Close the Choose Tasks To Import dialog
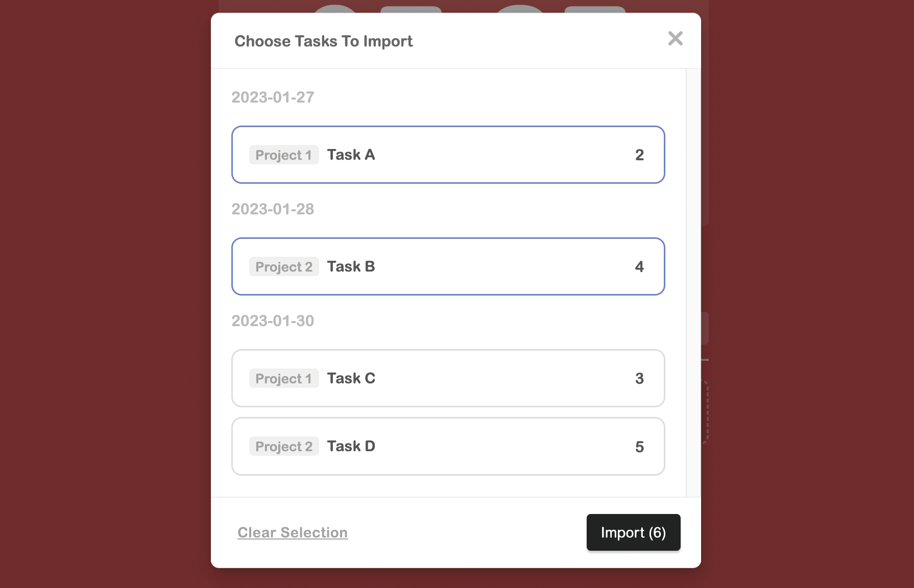Image resolution: width=914 pixels, height=588 pixels. (675, 39)
